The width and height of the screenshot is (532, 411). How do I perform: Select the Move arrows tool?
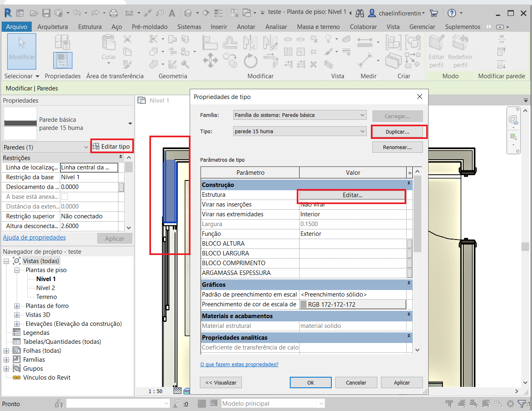click(x=210, y=60)
